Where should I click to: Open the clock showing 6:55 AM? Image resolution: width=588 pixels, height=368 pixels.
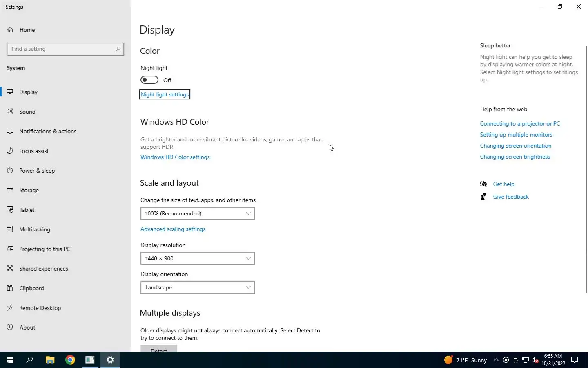coord(553,360)
